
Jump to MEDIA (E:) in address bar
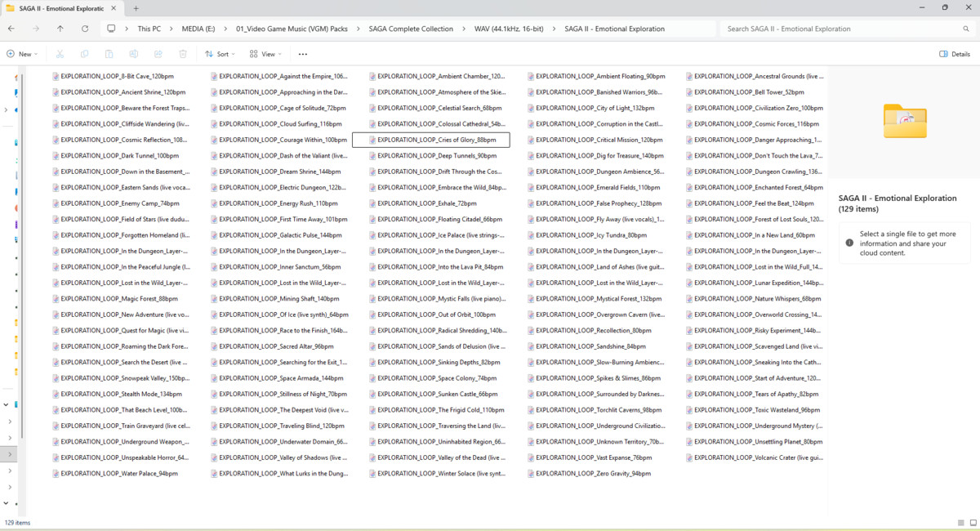(x=198, y=29)
